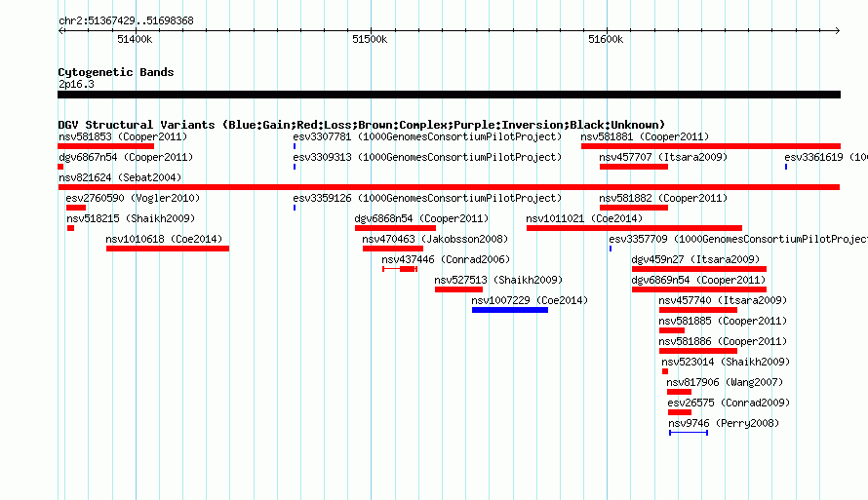Select the short red bar under nsv581885

click(x=672, y=330)
